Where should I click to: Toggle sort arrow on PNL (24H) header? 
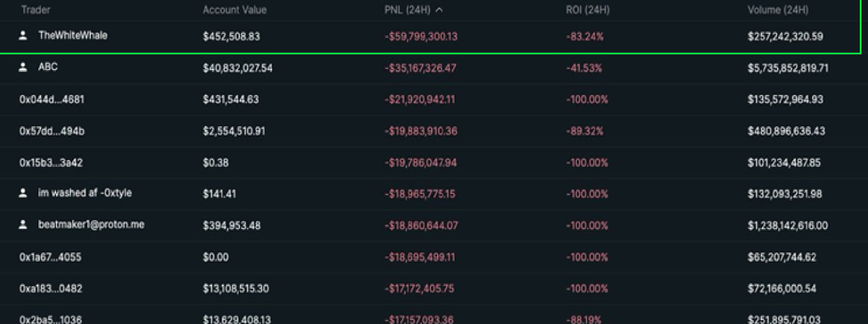pos(440,10)
